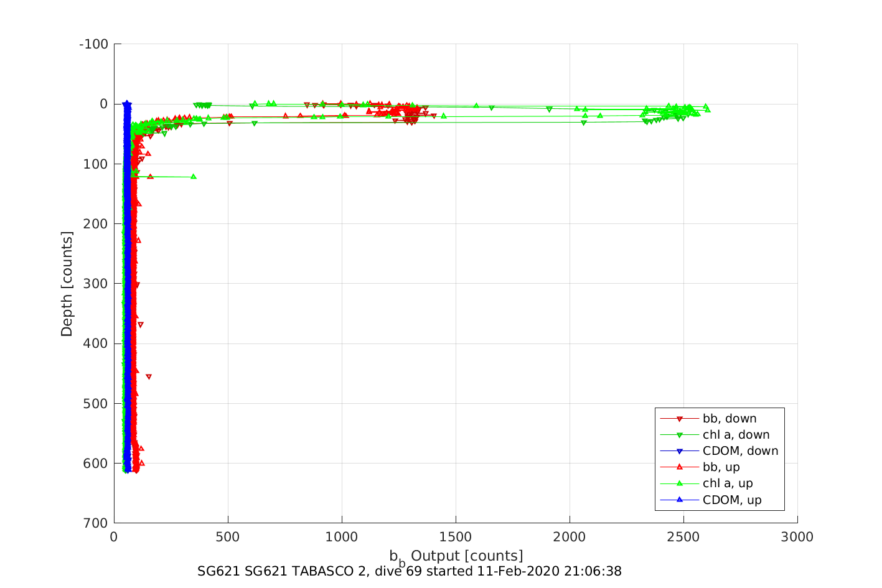Click the y-axis tick label 300

(96, 284)
